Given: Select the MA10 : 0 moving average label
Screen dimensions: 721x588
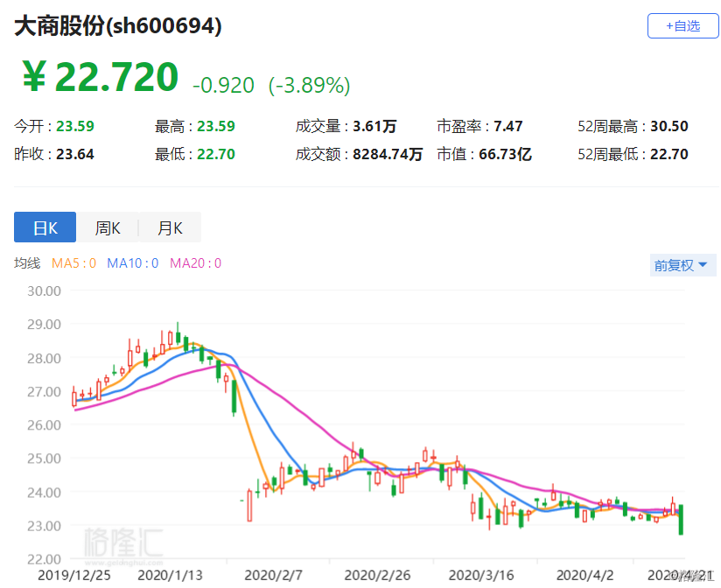Looking at the screenshot, I should (132, 263).
